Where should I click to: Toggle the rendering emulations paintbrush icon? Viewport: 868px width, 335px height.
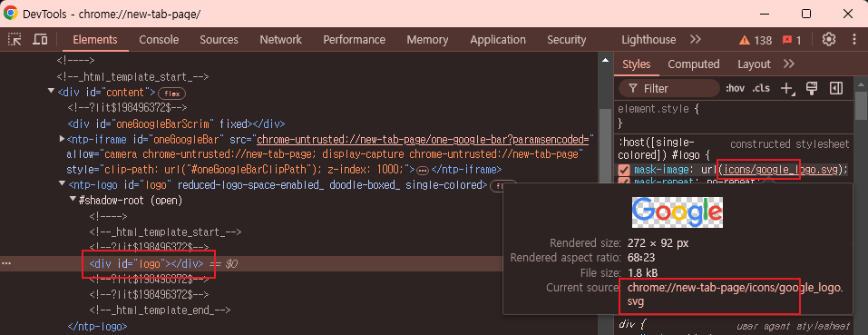coord(812,88)
